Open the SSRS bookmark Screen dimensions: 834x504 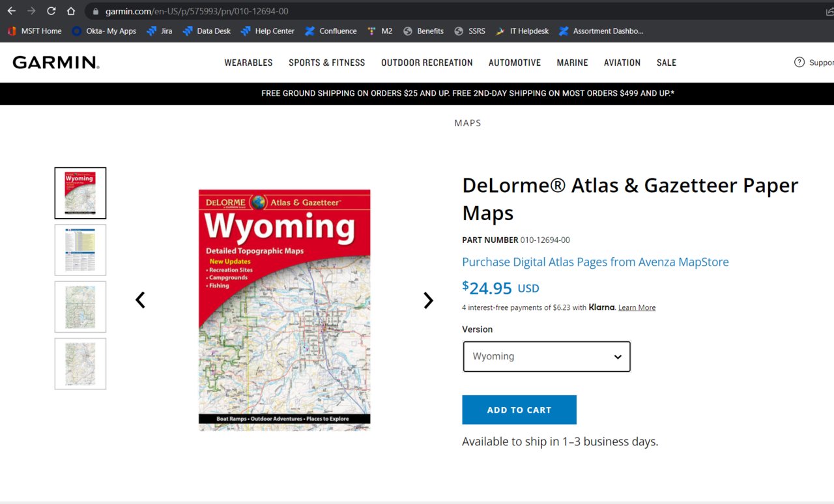(x=470, y=31)
